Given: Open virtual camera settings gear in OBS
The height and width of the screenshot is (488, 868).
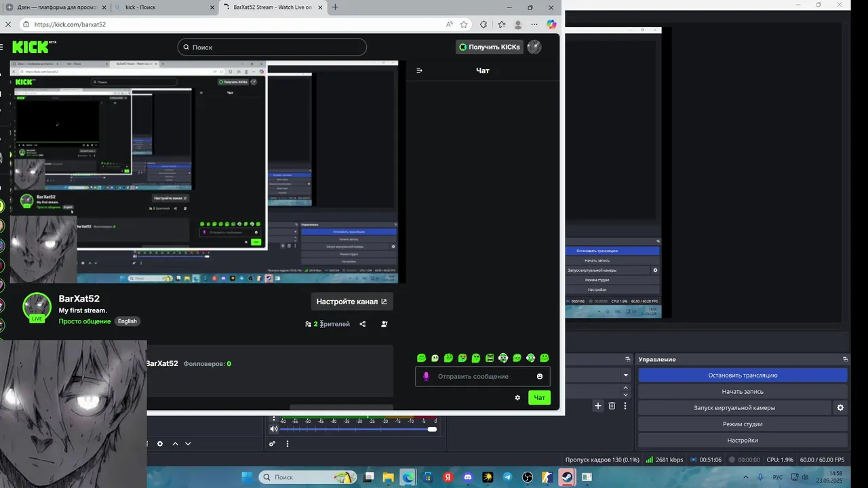Looking at the screenshot, I should [840, 408].
